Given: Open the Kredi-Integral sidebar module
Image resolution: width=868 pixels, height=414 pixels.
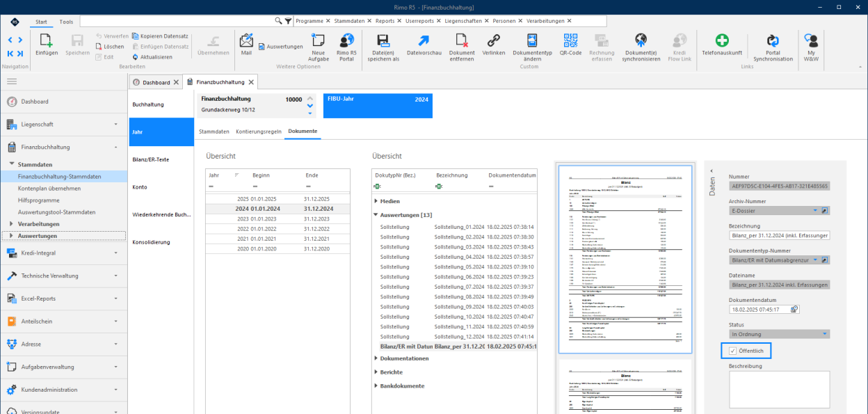Looking at the screenshot, I should (63, 253).
